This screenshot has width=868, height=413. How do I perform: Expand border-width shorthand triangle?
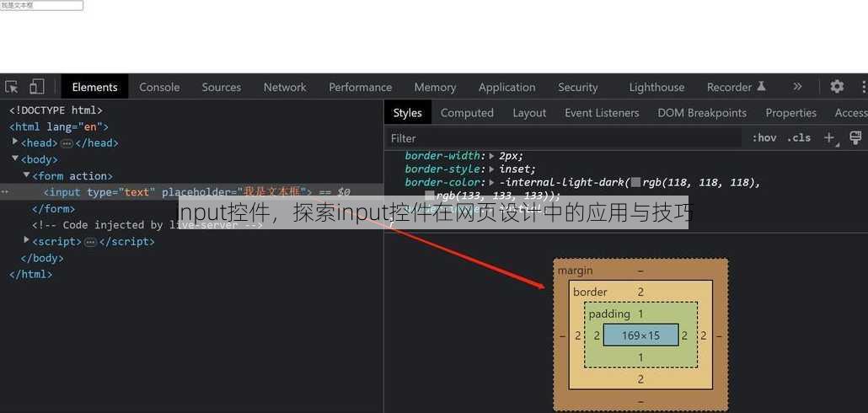(x=491, y=156)
